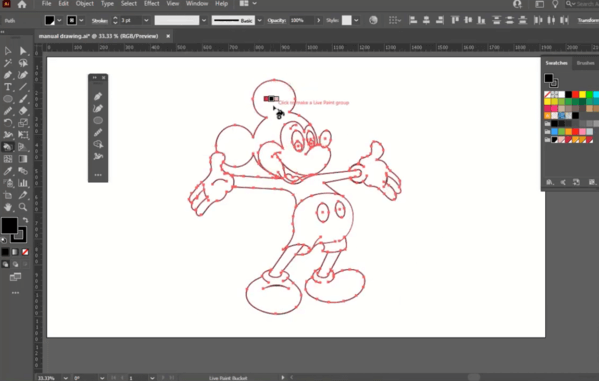
Task: Open zoom level dropdown at 33.33%
Action: [66, 378]
